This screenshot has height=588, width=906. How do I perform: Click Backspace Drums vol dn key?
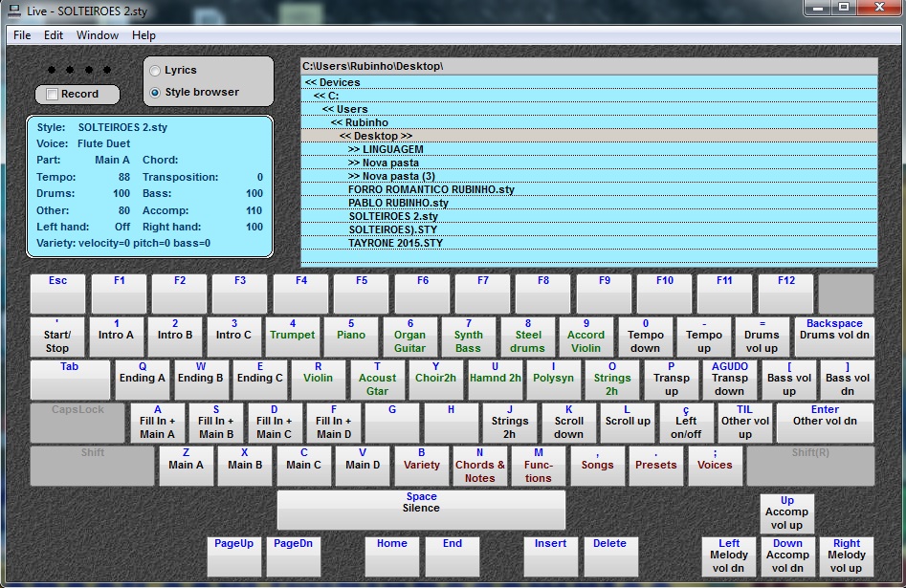tap(834, 337)
